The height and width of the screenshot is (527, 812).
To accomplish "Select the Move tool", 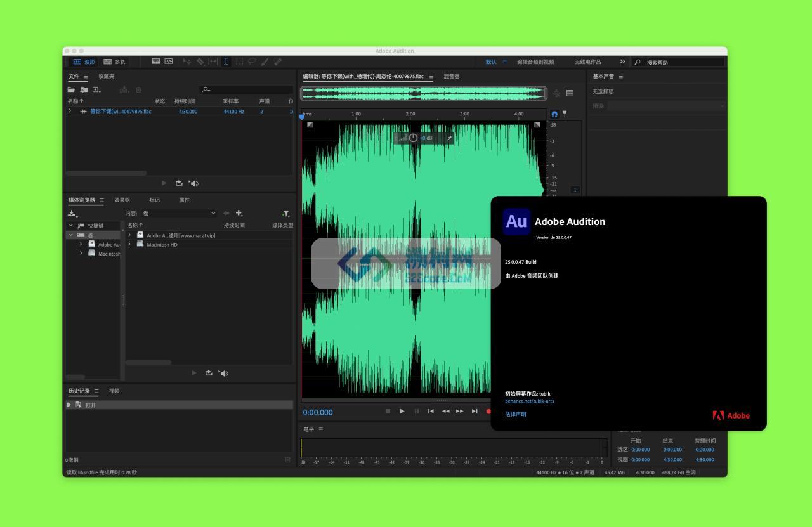I will click(x=187, y=62).
